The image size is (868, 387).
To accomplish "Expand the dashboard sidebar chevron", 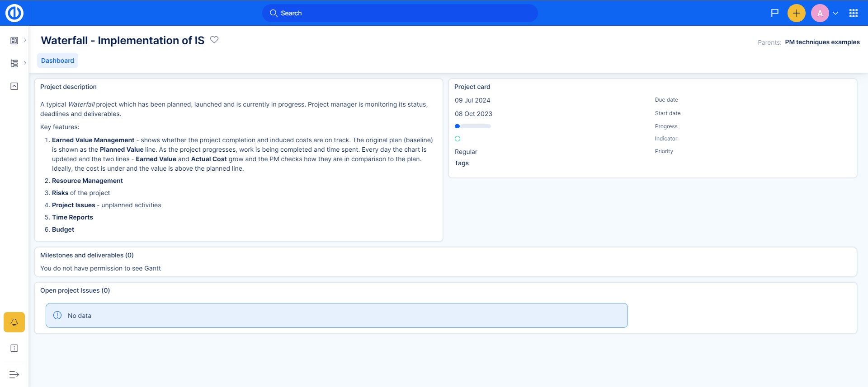I will [25, 40].
